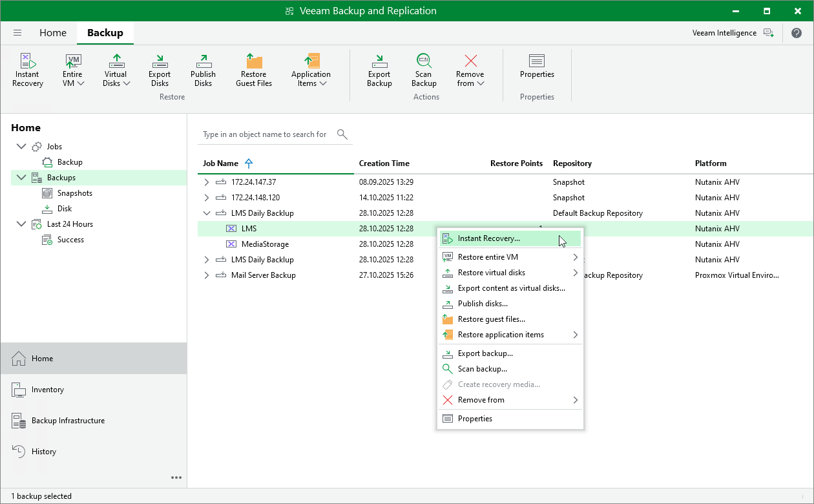
Task: Click the 14.10.2025 11:22 creation time
Action: click(x=386, y=198)
